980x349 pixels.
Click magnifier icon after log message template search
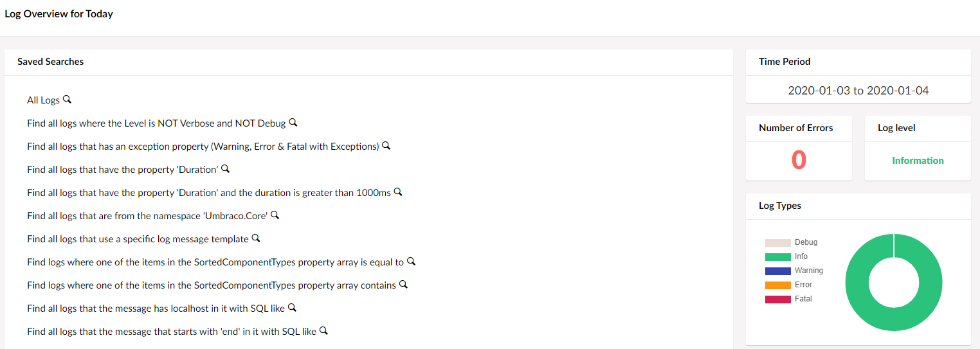pyautogui.click(x=256, y=238)
